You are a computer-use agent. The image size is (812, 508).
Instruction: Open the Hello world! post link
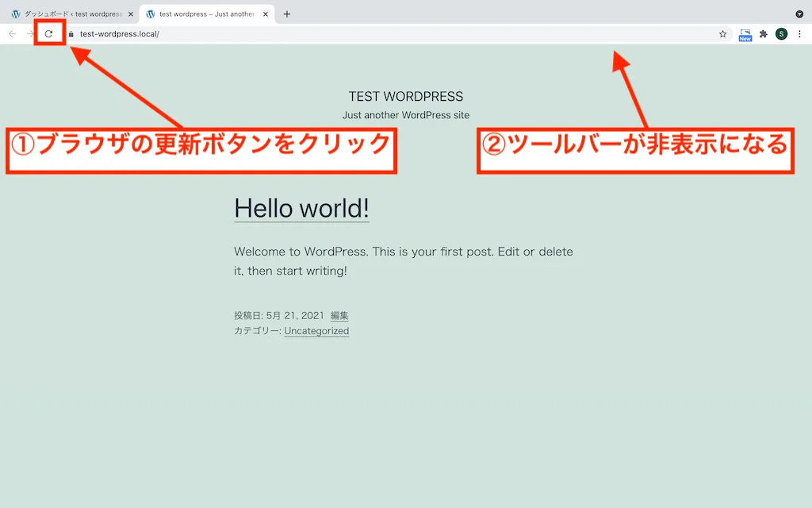pyautogui.click(x=301, y=209)
